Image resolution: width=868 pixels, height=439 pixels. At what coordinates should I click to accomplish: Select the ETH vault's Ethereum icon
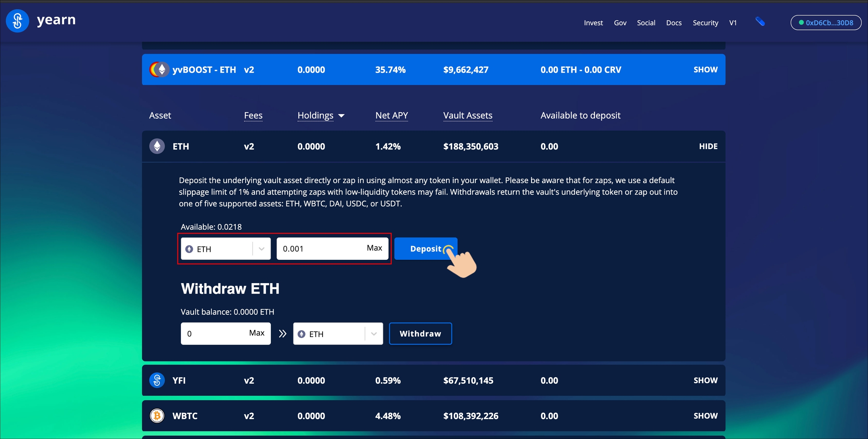(157, 146)
